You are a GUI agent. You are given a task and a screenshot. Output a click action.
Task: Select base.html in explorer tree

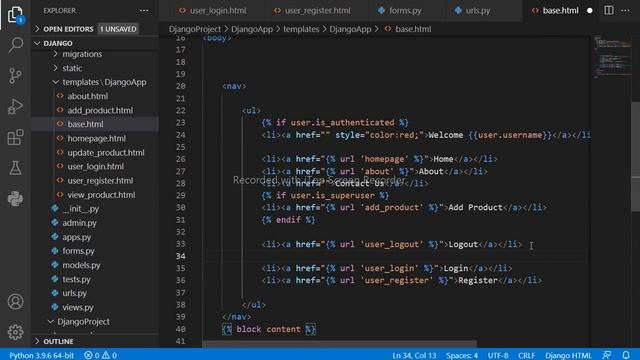(85, 124)
